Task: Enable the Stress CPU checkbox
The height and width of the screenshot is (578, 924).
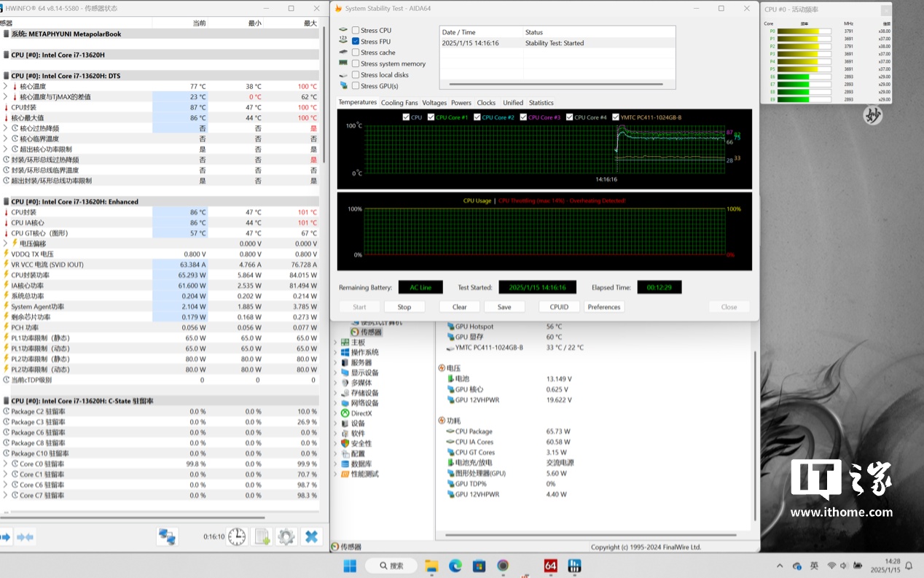Action: tap(356, 31)
